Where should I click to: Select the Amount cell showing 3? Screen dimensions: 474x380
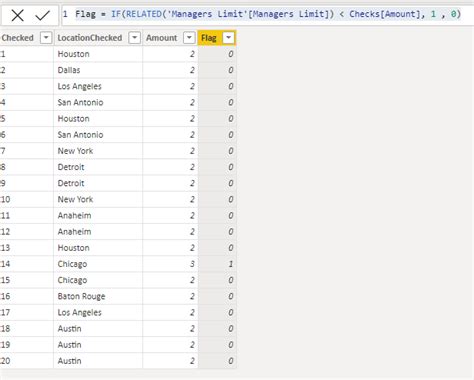(x=170, y=264)
